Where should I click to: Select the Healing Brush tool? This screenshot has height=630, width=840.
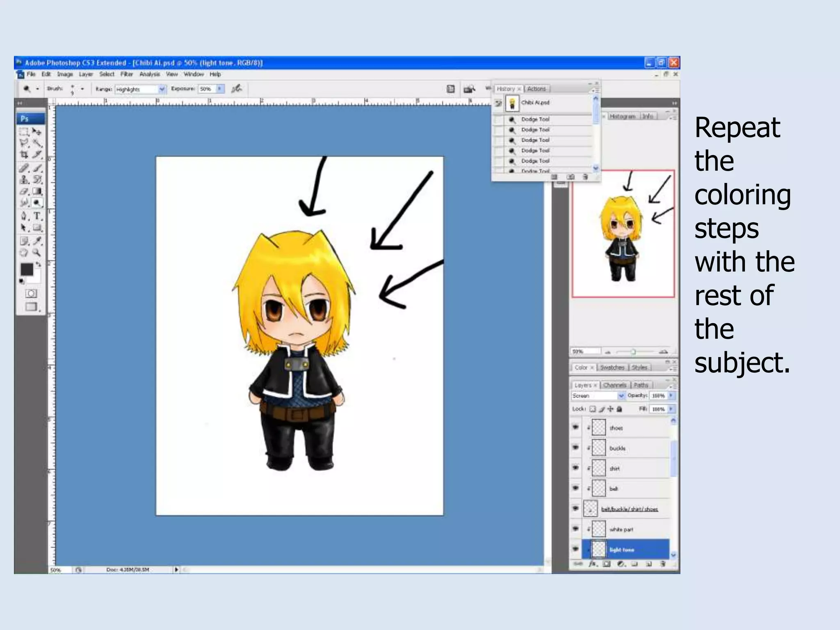click(x=24, y=168)
